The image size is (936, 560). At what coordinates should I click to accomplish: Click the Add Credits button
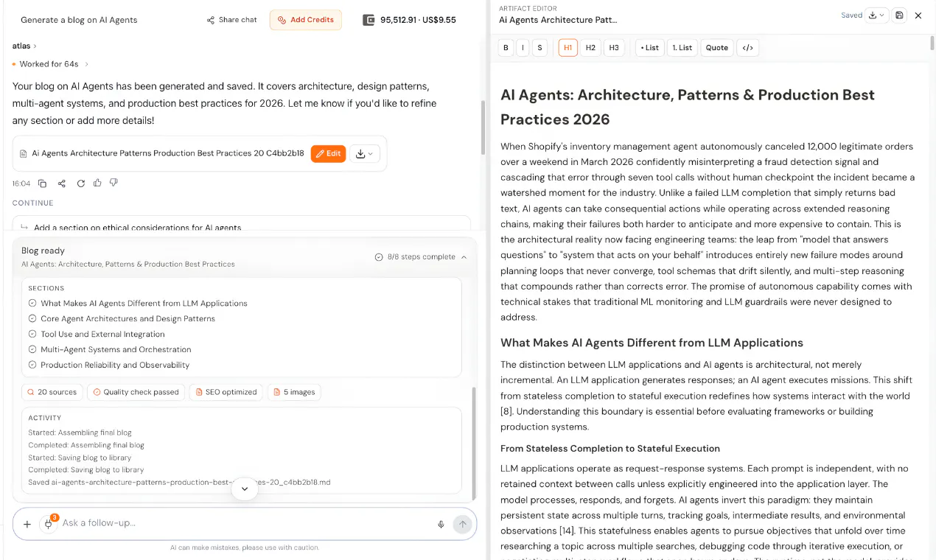[306, 20]
